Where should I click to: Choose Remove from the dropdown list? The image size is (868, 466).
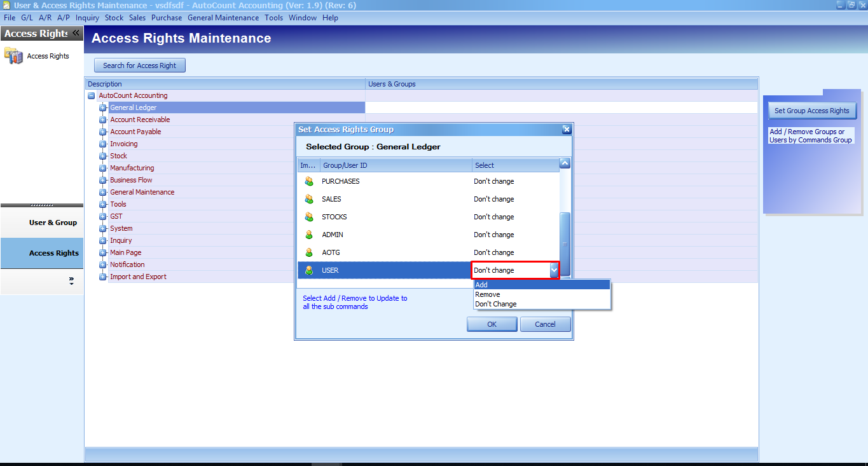tap(542, 294)
